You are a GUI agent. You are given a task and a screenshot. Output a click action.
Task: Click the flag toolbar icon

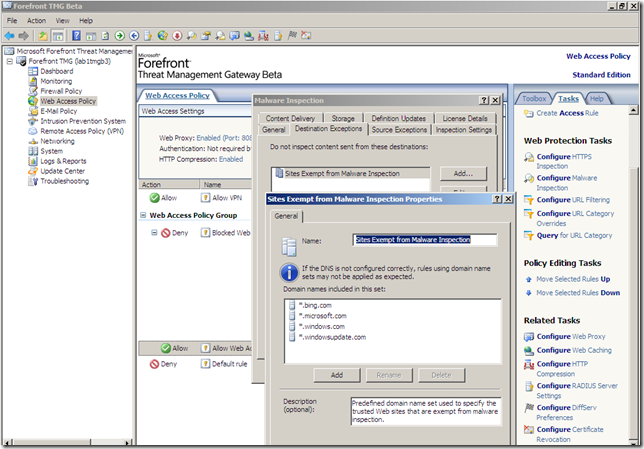[x=292, y=35]
